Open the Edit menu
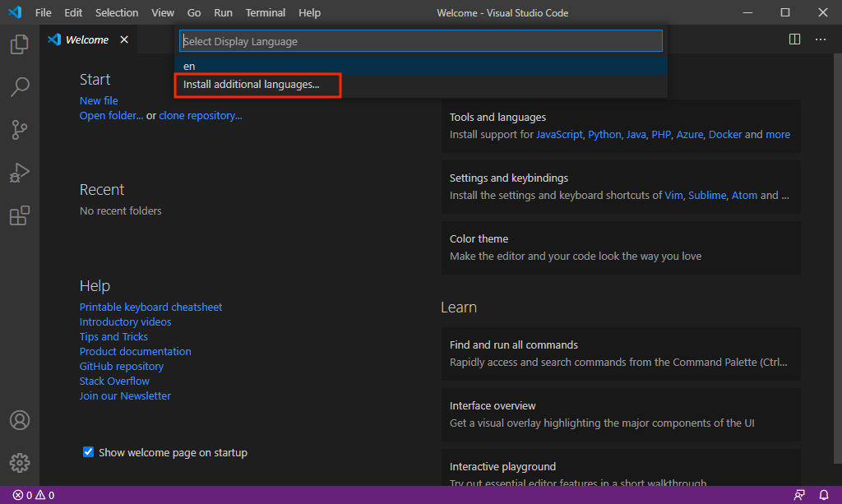 point(73,12)
